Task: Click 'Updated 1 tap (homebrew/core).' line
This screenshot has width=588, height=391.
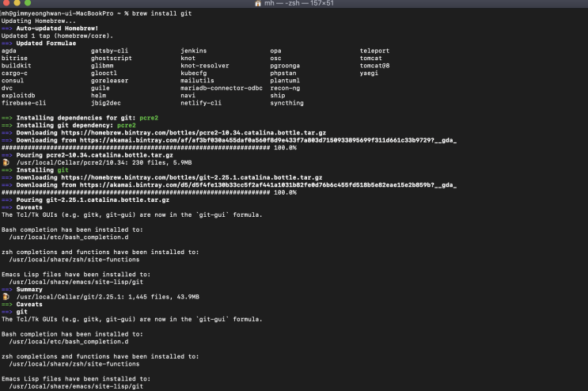Action: point(57,36)
